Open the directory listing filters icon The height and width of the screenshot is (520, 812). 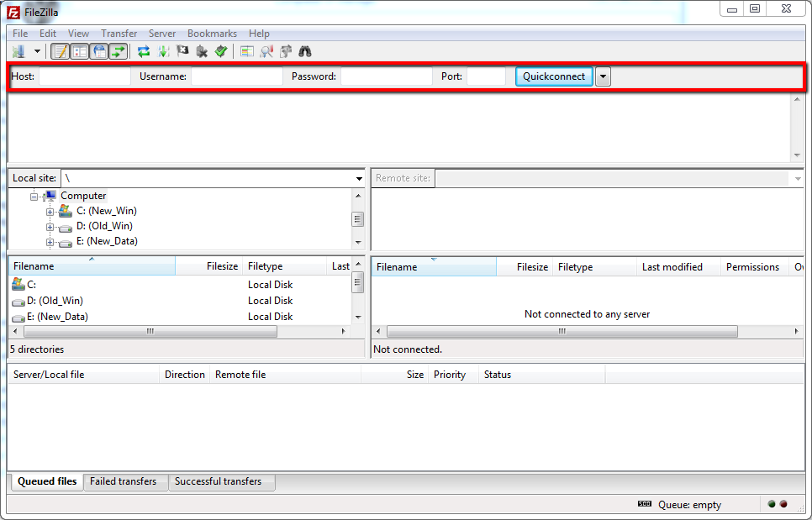click(x=247, y=52)
